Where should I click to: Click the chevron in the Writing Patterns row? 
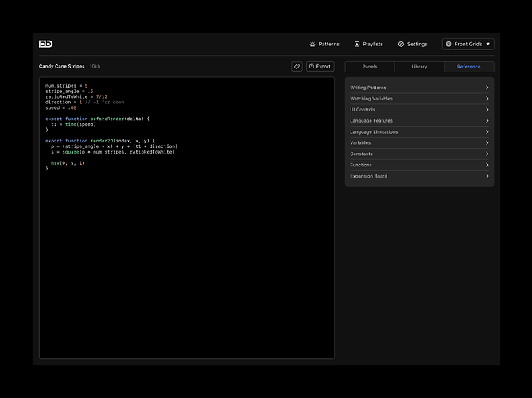coord(487,88)
